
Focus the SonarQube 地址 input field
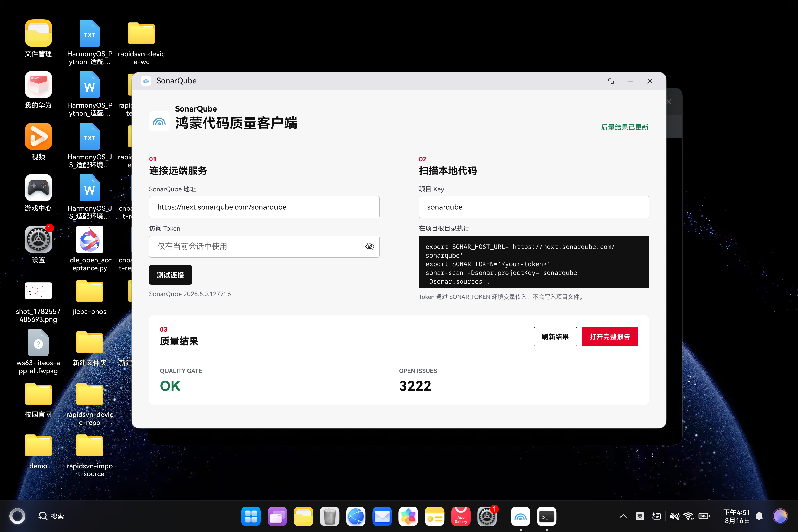pyautogui.click(x=264, y=207)
